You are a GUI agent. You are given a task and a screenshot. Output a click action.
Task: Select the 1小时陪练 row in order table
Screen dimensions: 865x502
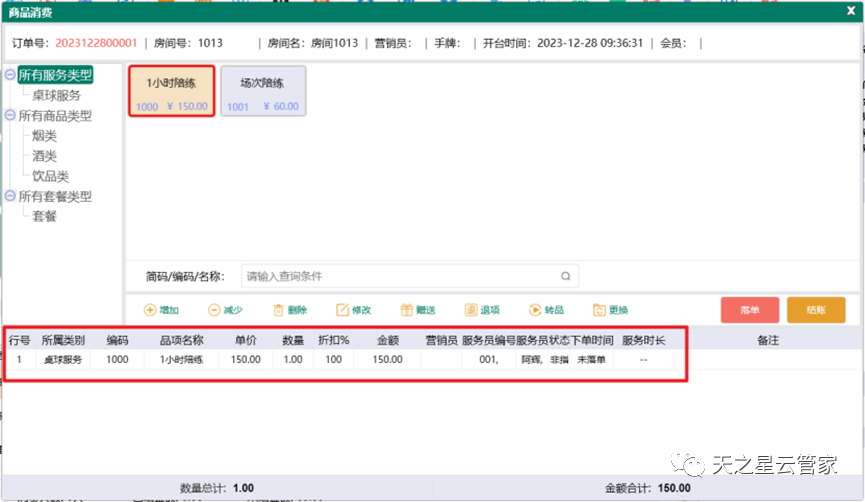click(180, 359)
